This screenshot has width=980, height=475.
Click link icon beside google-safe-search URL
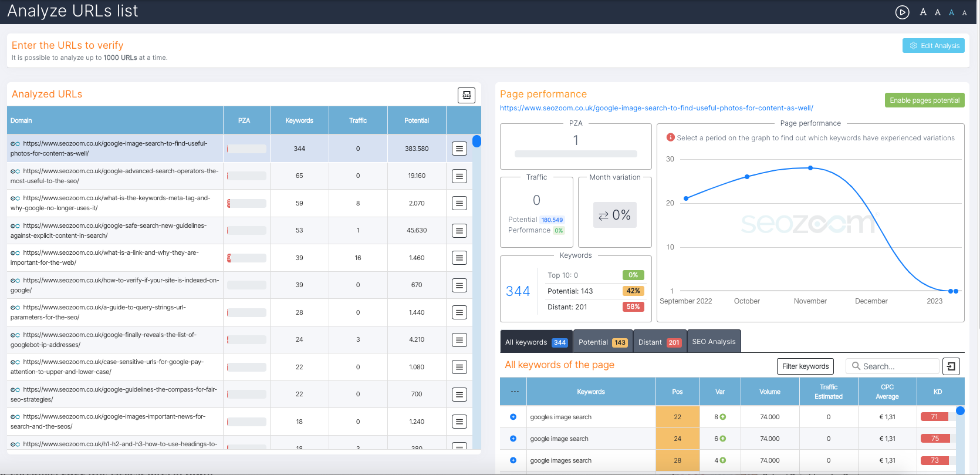click(15, 226)
